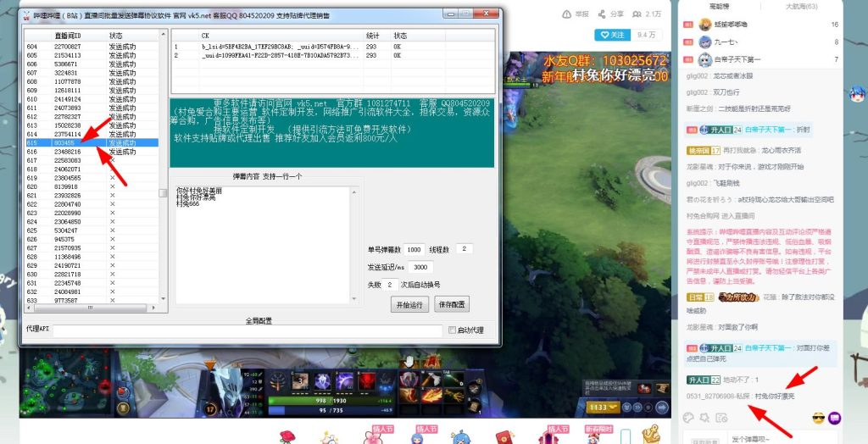Select row 626 with room ID 945375

[x=92, y=239]
